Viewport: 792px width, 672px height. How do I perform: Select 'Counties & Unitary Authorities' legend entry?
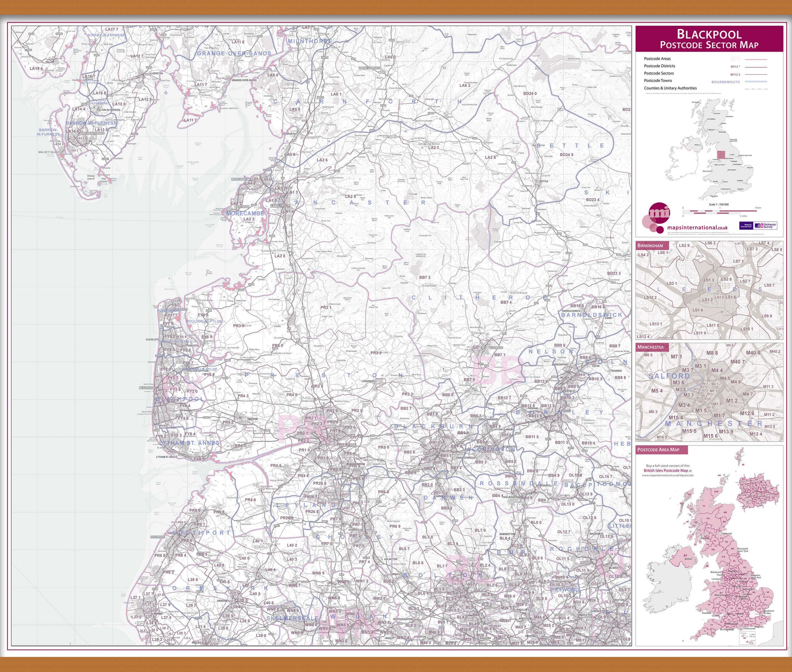pos(670,88)
